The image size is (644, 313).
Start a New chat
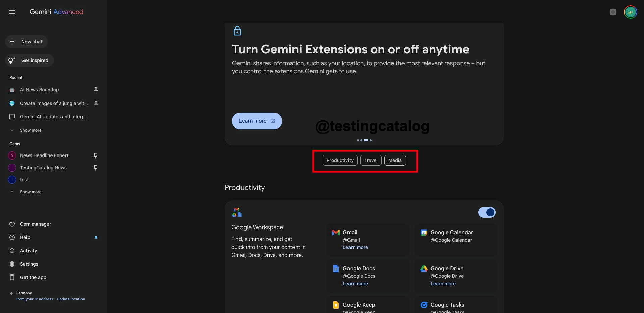[x=26, y=42]
